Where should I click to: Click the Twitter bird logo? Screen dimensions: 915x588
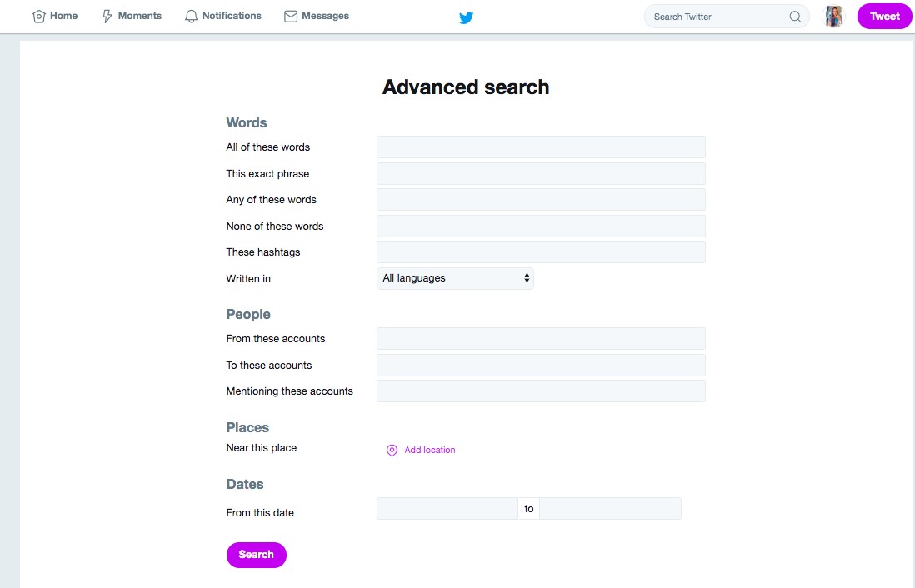466,18
